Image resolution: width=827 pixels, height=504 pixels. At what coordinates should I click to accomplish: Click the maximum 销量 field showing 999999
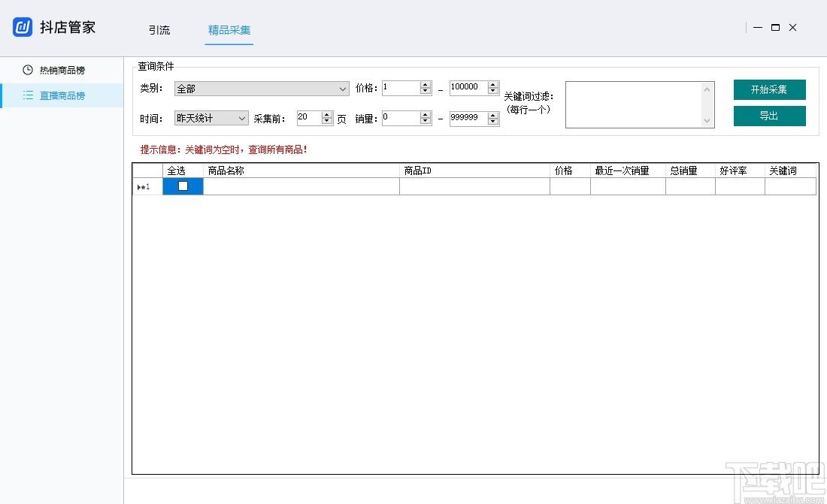(468, 118)
